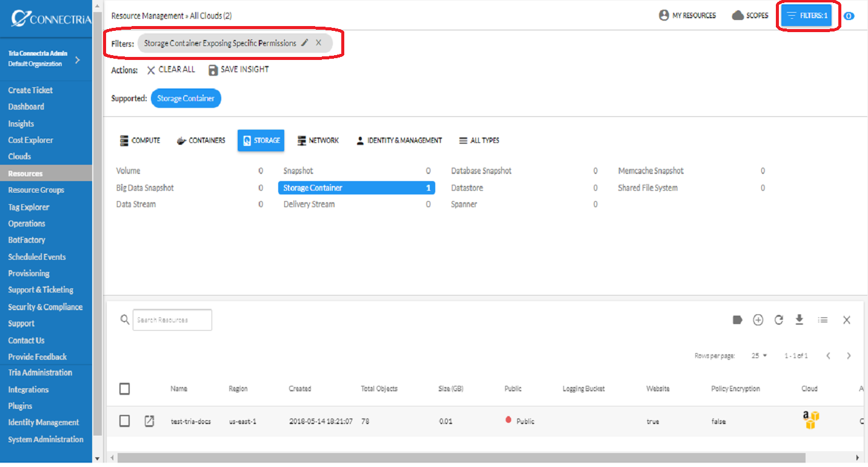Open Scopes

pos(750,16)
